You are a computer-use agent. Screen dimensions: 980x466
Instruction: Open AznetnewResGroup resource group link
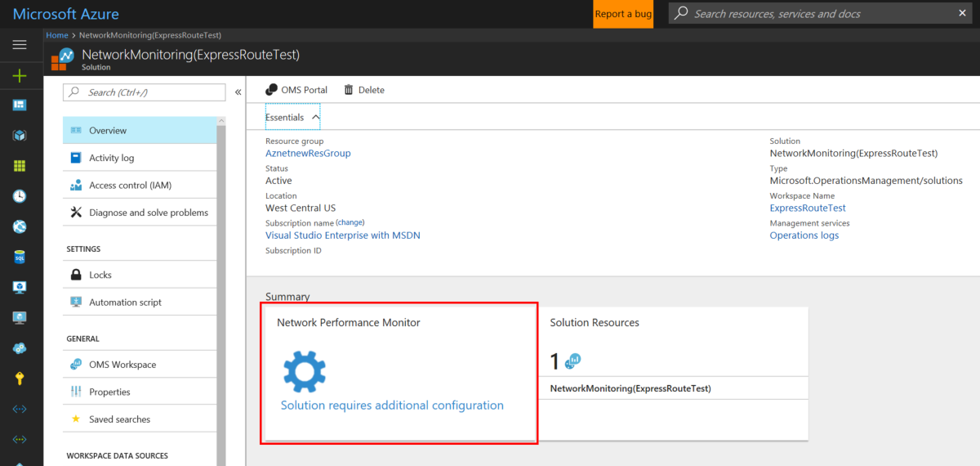[x=308, y=154]
